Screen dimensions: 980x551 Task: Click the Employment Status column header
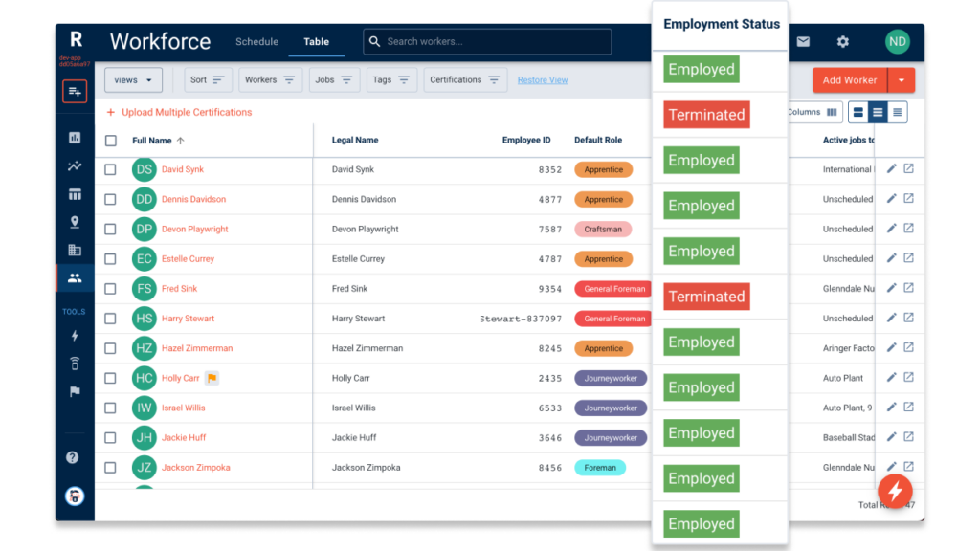tap(722, 24)
